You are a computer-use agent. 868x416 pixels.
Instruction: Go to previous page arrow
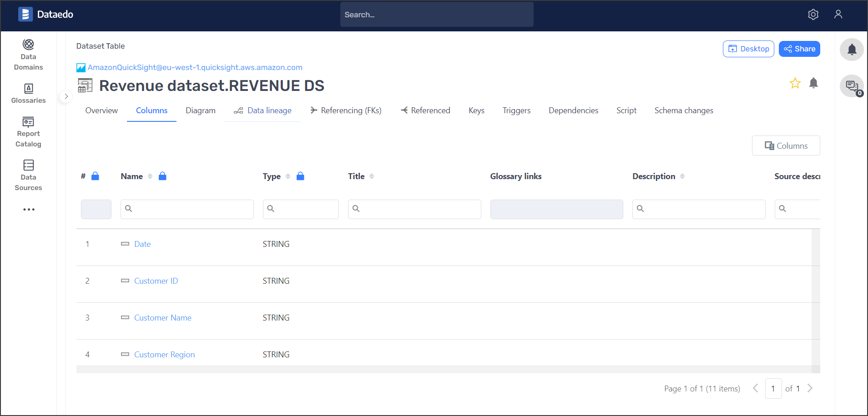(x=755, y=388)
